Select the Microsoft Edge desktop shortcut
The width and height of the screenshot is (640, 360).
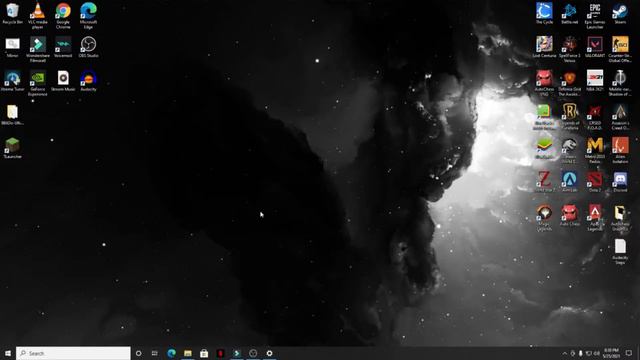[88, 16]
